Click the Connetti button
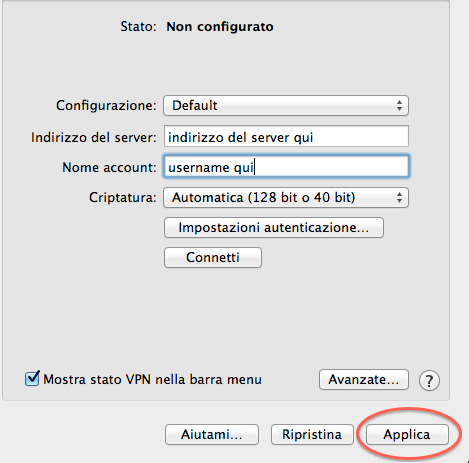 pyautogui.click(x=213, y=257)
